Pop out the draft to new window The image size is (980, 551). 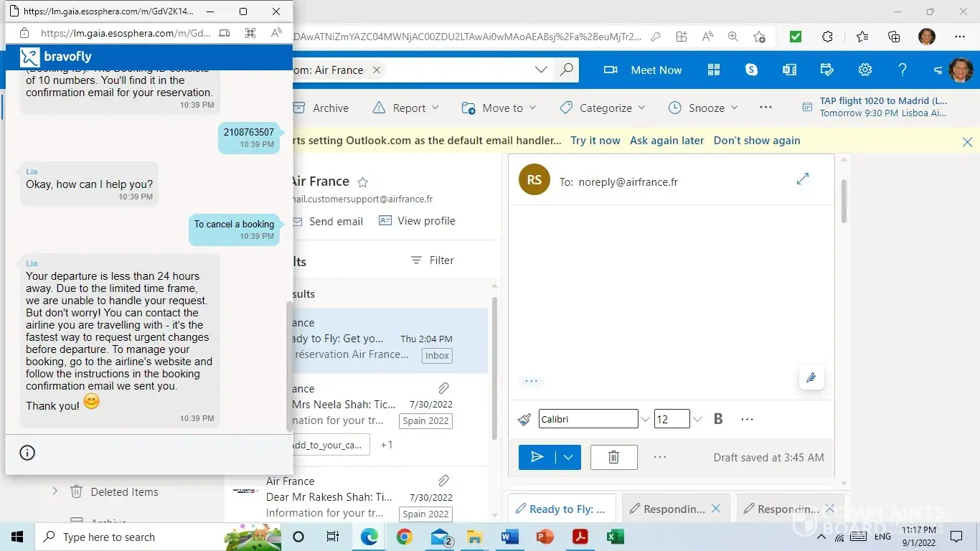(803, 179)
